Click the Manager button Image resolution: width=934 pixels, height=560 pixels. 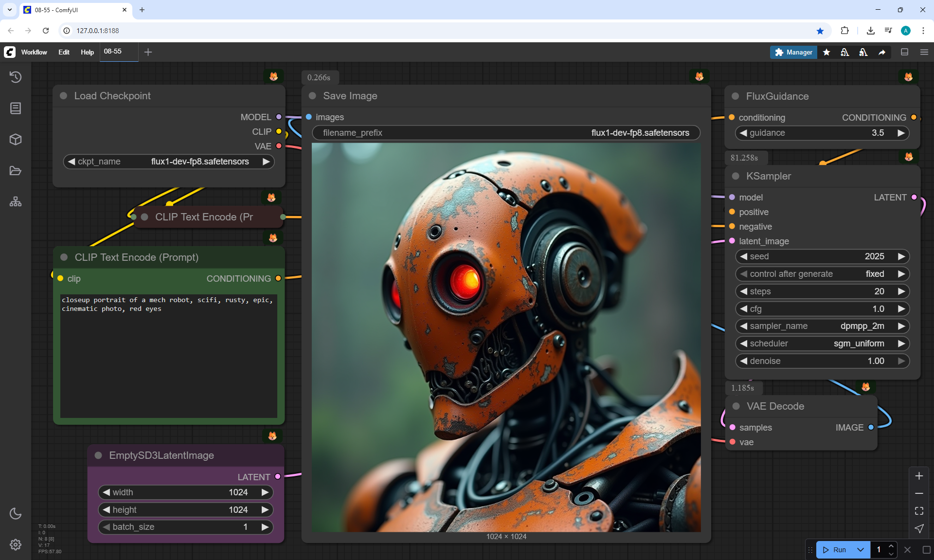coord(793,52)
